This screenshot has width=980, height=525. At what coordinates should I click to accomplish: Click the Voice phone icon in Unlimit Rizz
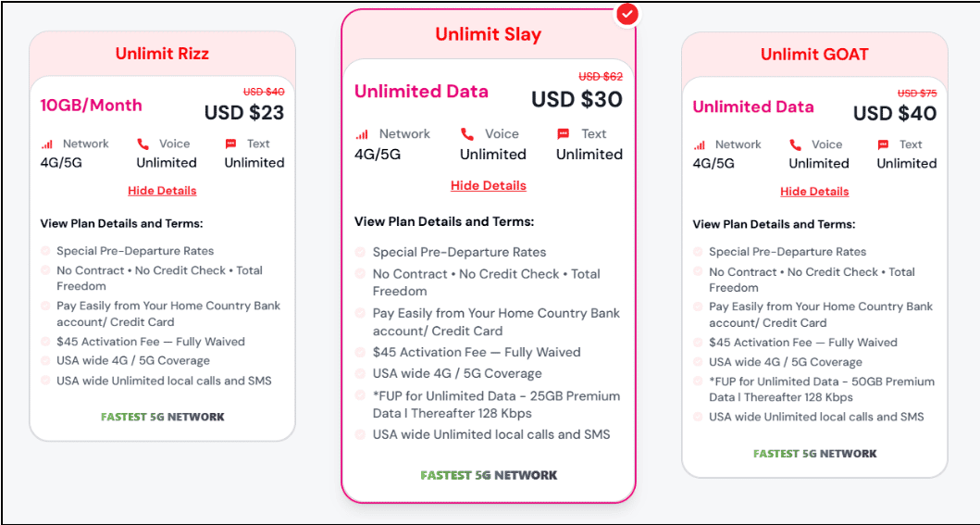point(143,144)
